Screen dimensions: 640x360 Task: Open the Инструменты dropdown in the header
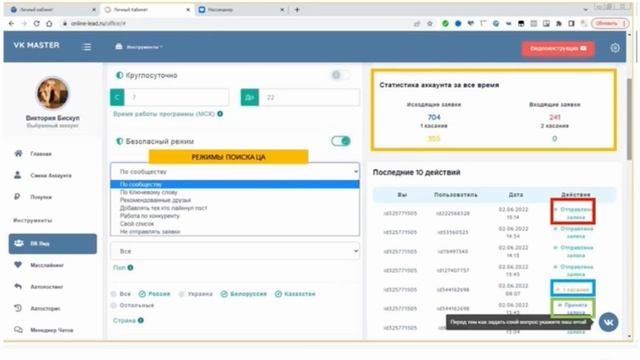click(x=139, y=47)
